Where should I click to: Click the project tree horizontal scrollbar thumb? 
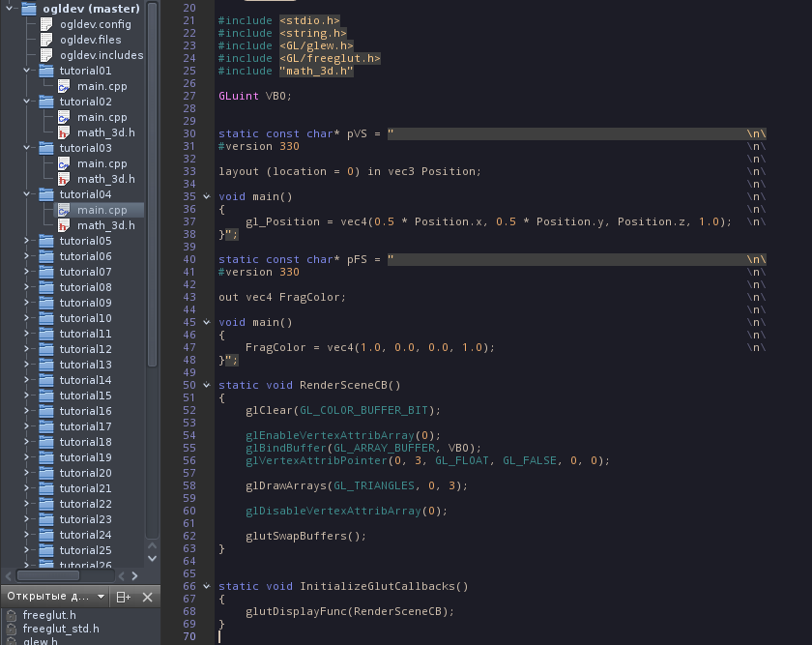pyautogui.click(x=48, y=575)
